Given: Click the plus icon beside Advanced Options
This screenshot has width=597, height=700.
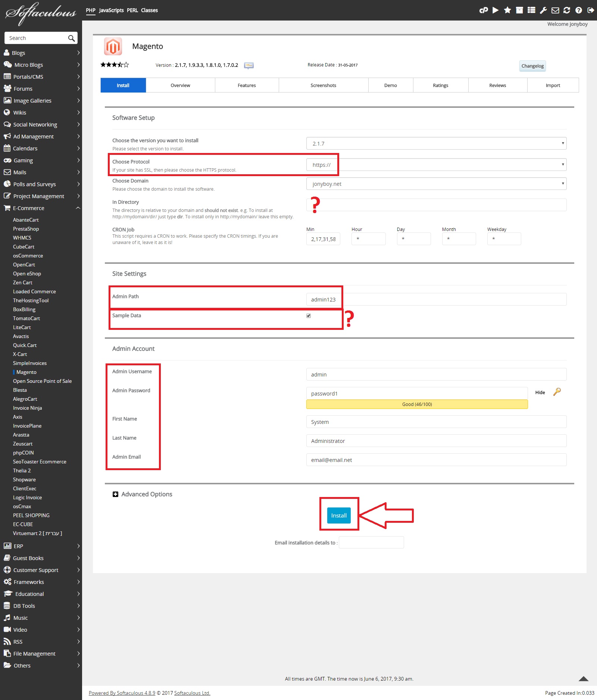Looking at the screenshot, I should [115, 494].
